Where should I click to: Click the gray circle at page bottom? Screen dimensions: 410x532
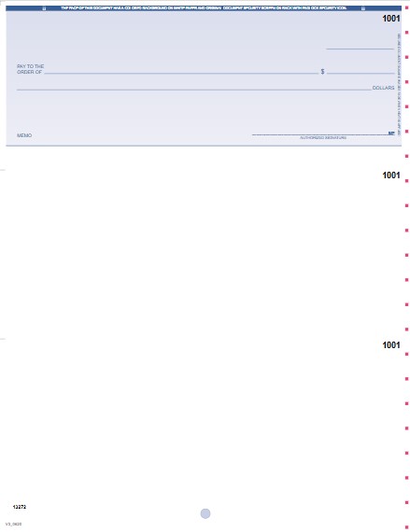205,513
